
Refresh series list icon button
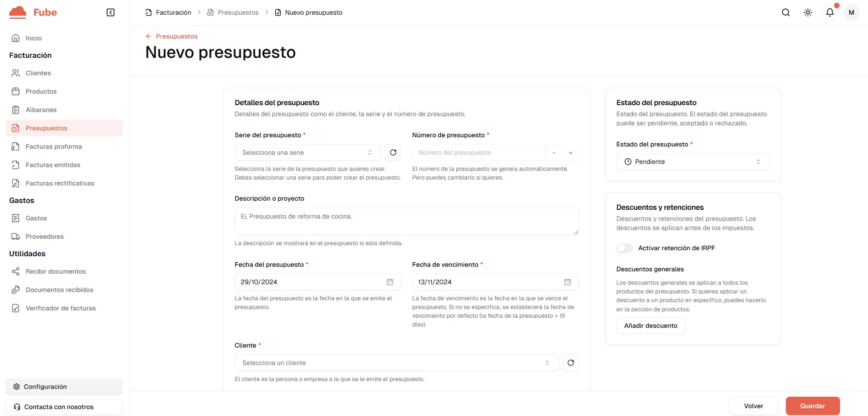point(393,152)
